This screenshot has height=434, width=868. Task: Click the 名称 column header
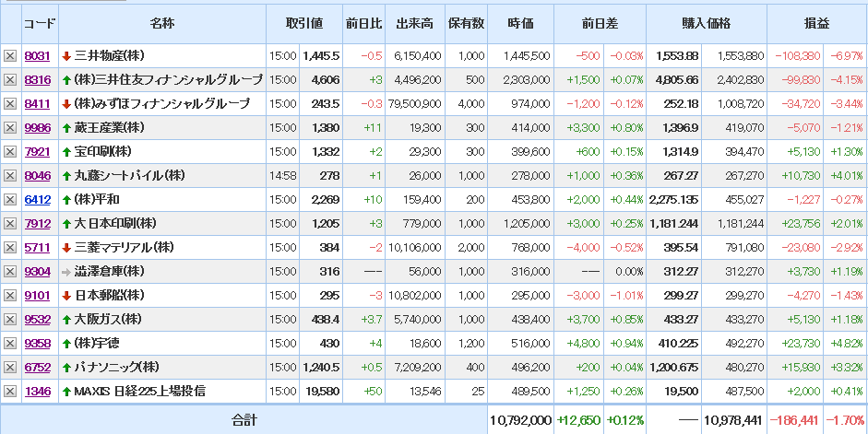[162, 23]
